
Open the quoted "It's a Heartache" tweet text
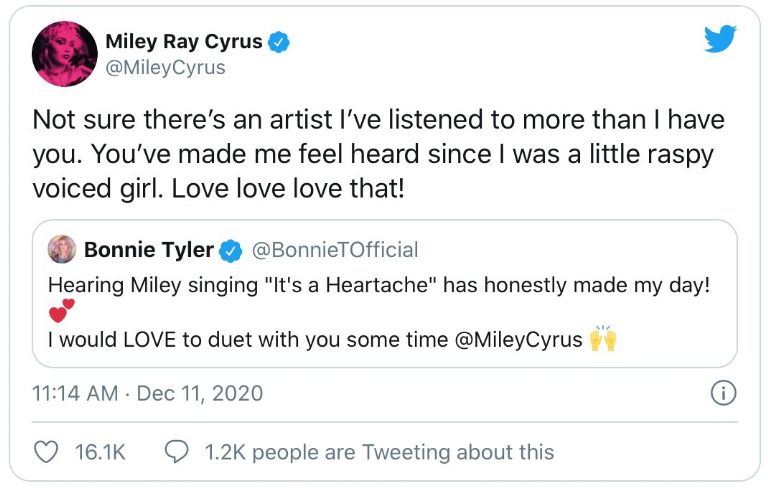click(378, 285)
